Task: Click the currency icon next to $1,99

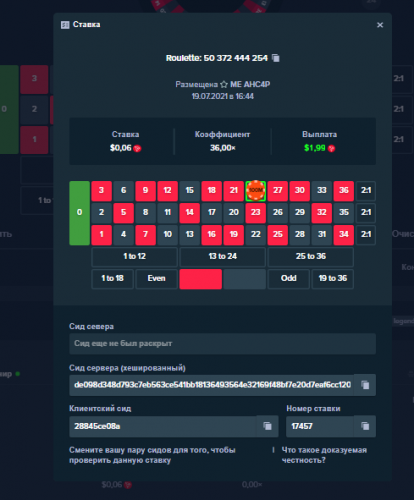Action: [331, 148]
